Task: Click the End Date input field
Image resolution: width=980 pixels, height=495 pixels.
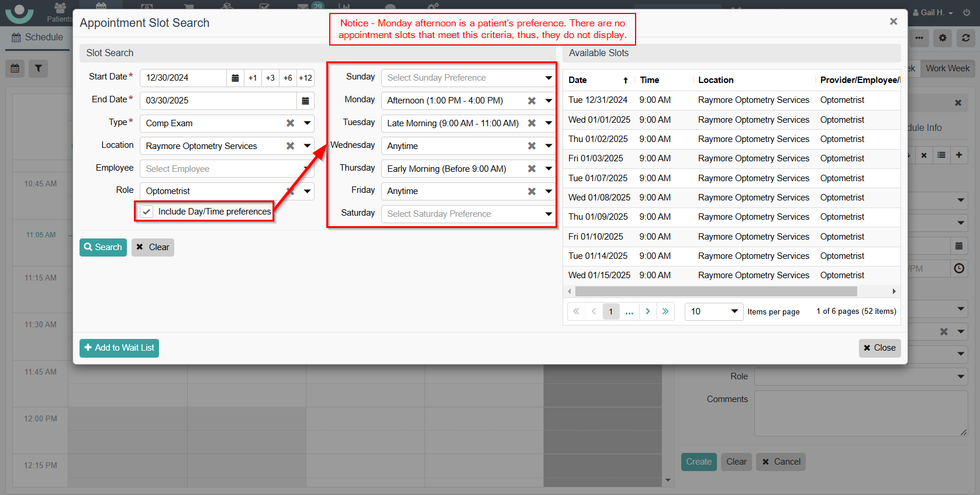Action: point(218,101)
